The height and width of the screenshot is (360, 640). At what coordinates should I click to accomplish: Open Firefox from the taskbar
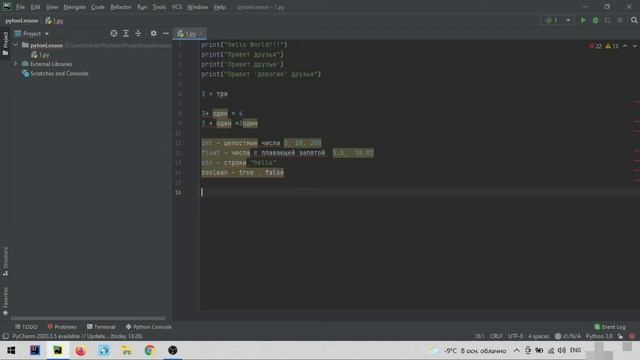coord(80,350)
